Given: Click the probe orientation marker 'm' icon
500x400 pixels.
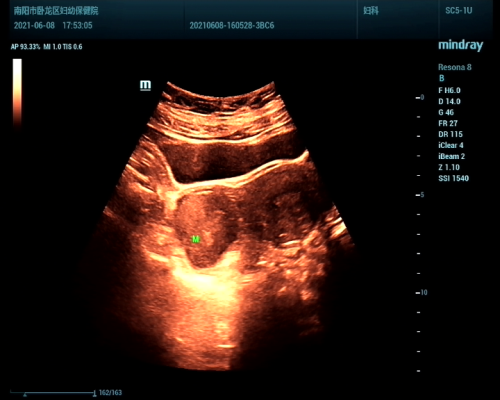Looking at the screenshot, I should (145, 85).
